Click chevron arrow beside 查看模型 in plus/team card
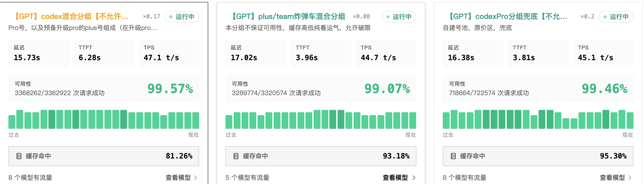 [414, 178]
